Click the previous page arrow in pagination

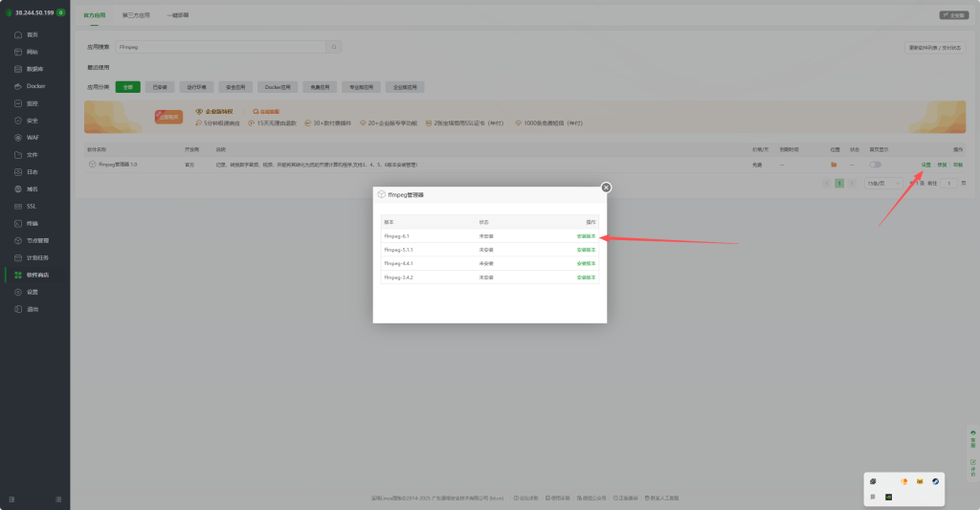(x=828, y=182)
